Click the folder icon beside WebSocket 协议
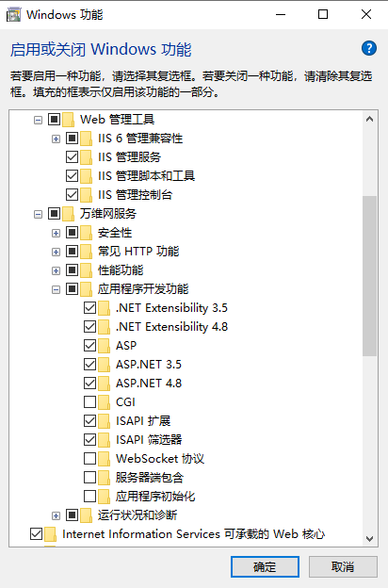This screenshot has height=588, width=388. 104,459
